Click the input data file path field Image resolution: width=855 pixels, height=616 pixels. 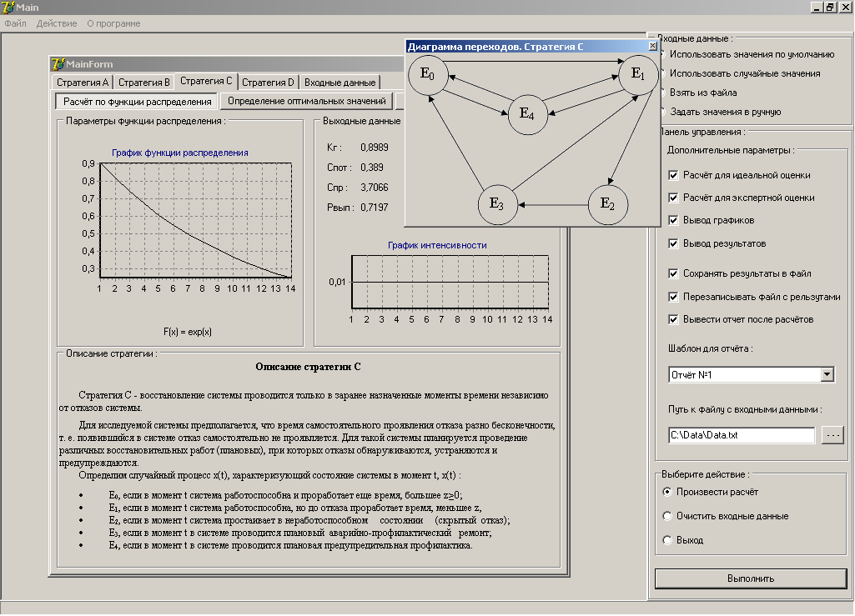pyautogui.click(x=741, y=435)
